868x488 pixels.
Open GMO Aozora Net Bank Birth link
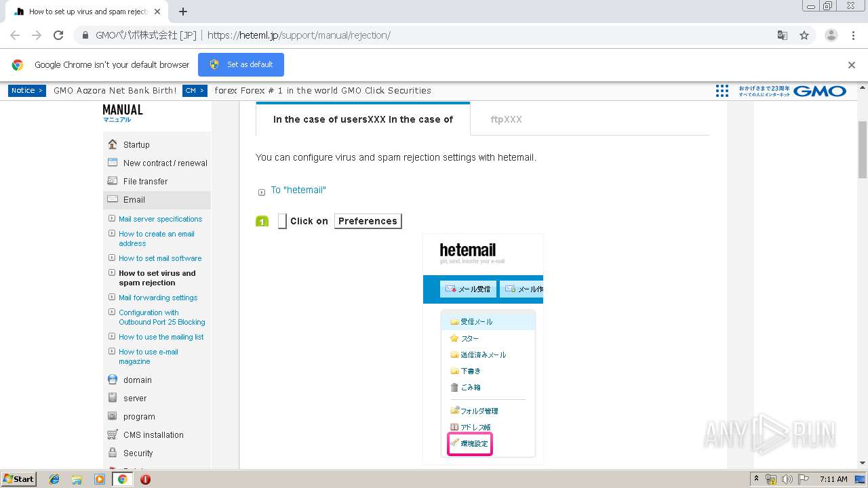coord(115,90)
